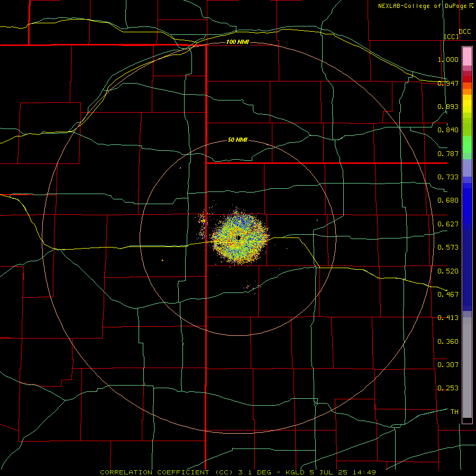The width and height of the screenshot is (476, 476).
Task: Click the 0.253 legend value
Action: [448, 388]
